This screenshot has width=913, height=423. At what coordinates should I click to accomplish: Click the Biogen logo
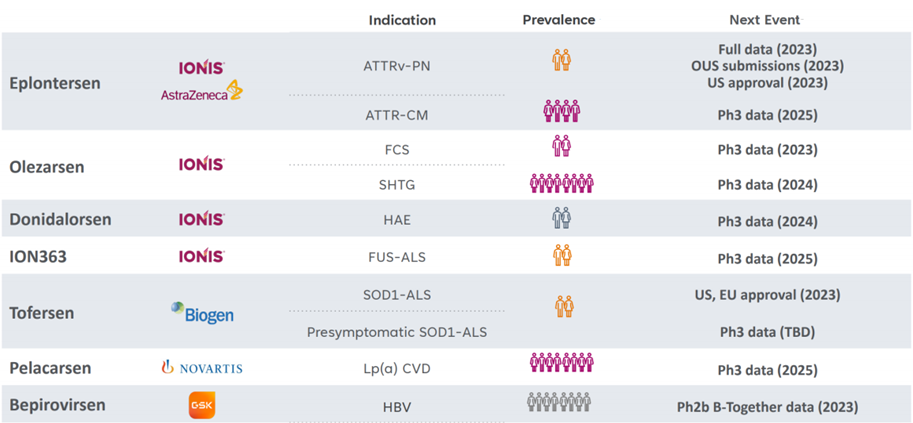202,313
